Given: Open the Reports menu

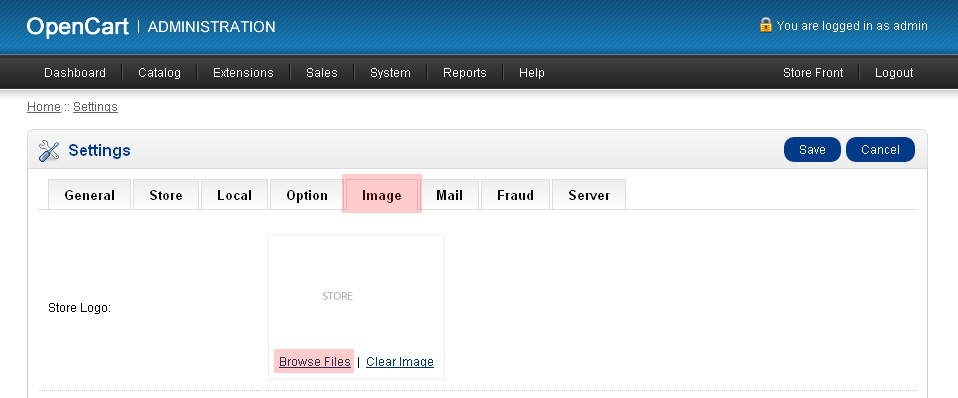Looking at the screenshot, I should (465, 73).
